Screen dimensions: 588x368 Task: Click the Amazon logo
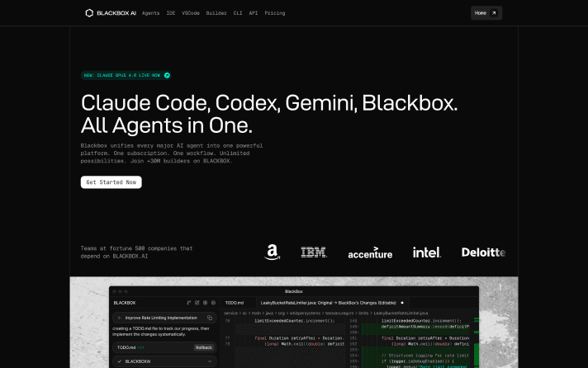click(273, 252)
